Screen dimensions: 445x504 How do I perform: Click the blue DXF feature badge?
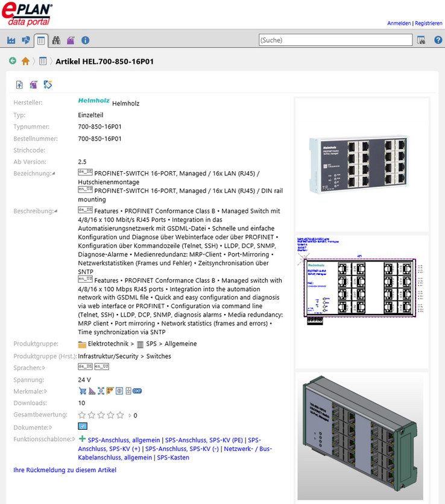tap(137, 391)
